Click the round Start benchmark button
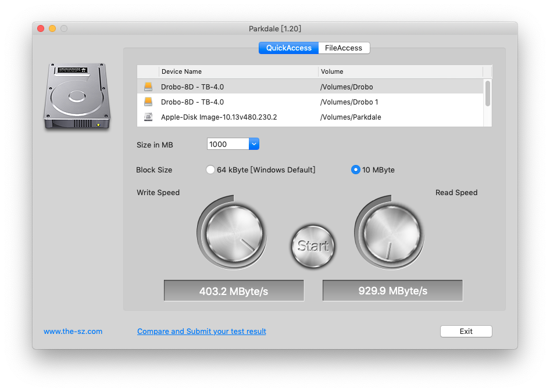550x392 pixels. pyautogui.click(x=313, y=246)
